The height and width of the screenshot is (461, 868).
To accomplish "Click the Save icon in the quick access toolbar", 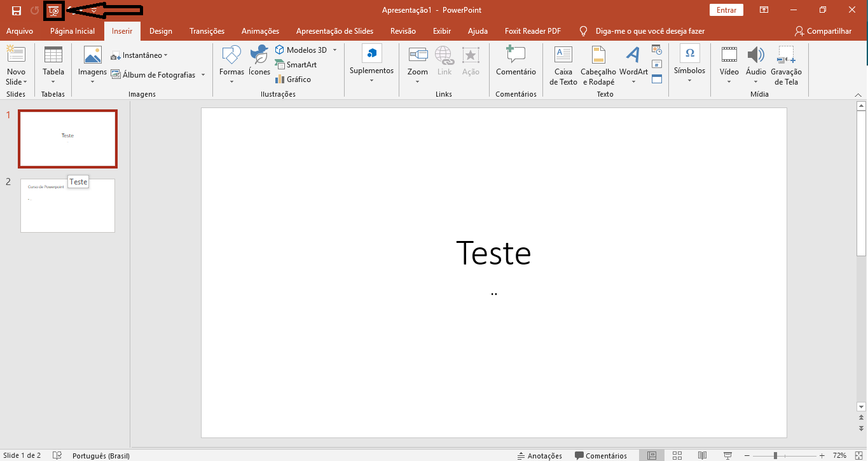I will pyautogui.click(x=17, y=10).
